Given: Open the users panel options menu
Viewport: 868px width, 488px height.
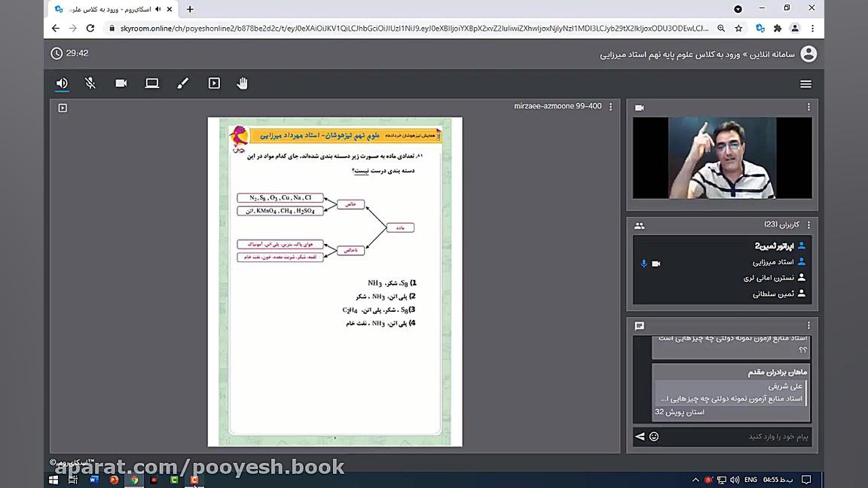Looking at the screenshot, I should 808,225.
